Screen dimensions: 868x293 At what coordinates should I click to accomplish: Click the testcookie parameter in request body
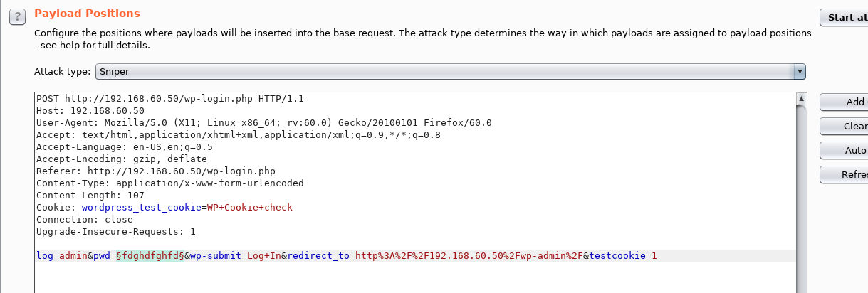pos(617,255)
